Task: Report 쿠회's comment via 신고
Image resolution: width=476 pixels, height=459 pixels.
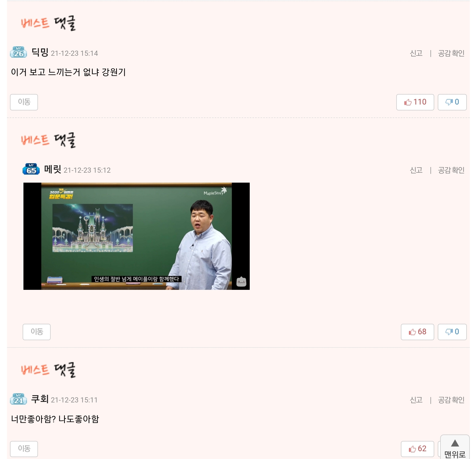Action: click(416, 400)
